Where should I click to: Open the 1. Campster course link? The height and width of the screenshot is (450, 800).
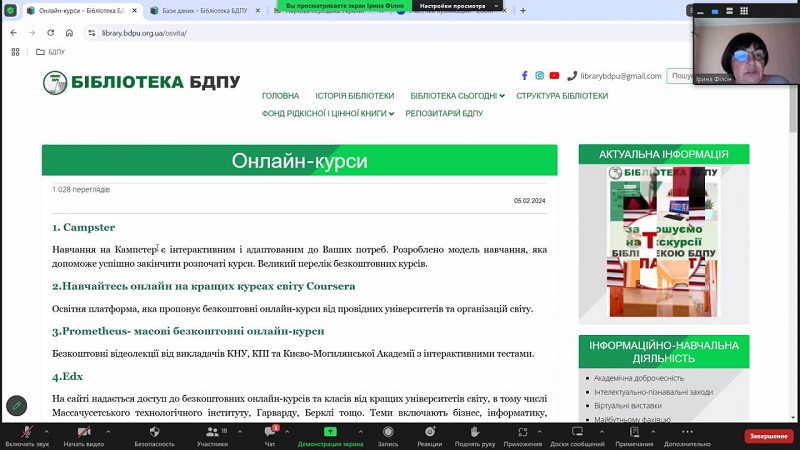[84, 228]
